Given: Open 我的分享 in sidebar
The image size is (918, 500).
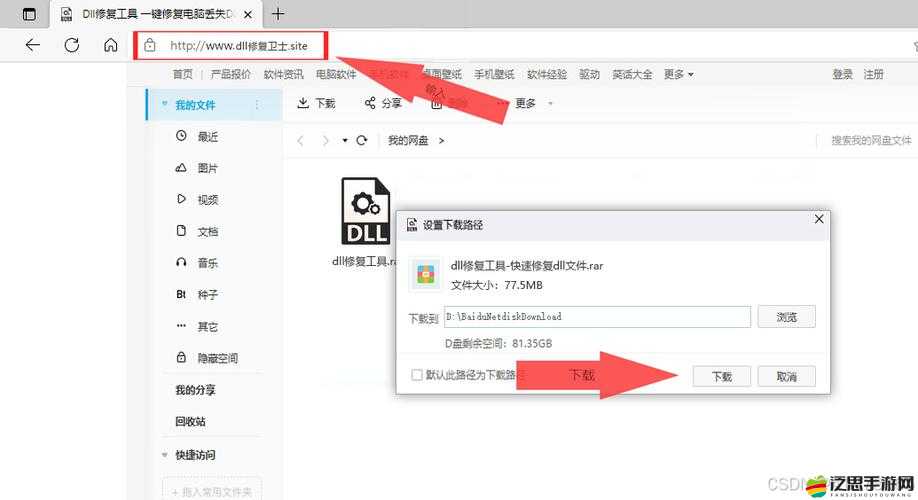Looking at the screenshot, I should [x=196, y=390].
